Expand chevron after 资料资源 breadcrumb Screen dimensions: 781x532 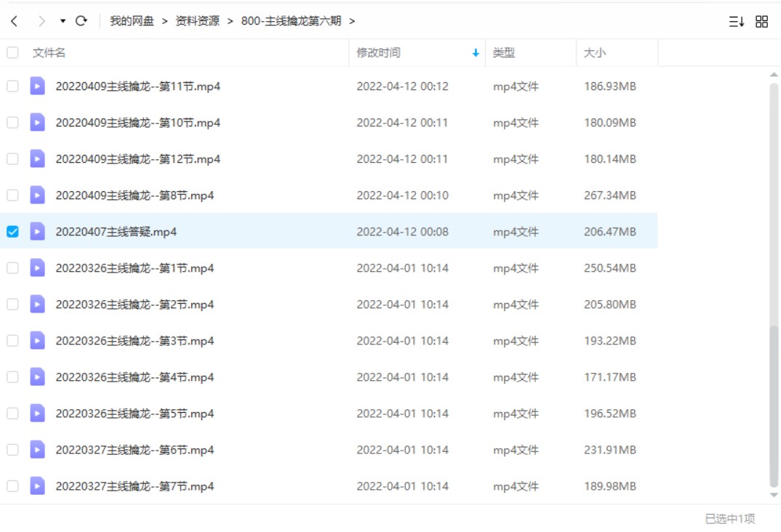click(x=230, y=21)
